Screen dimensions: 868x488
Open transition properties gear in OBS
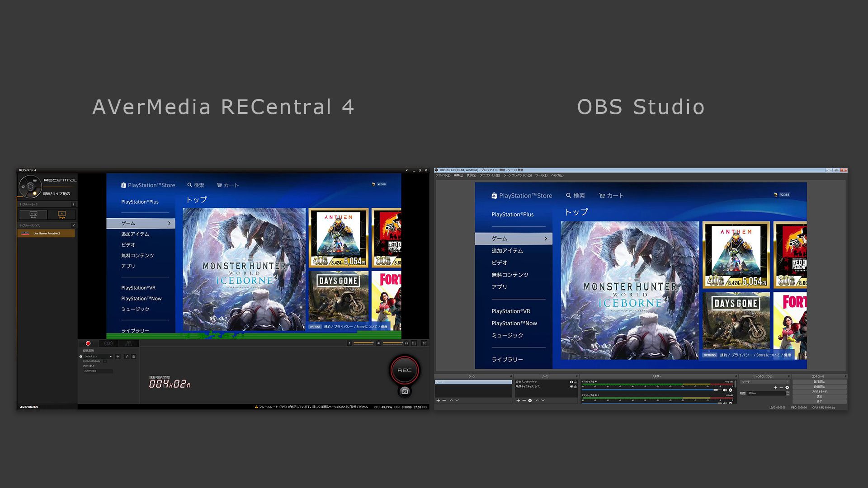pyautogui.click(x=787, y=388)
